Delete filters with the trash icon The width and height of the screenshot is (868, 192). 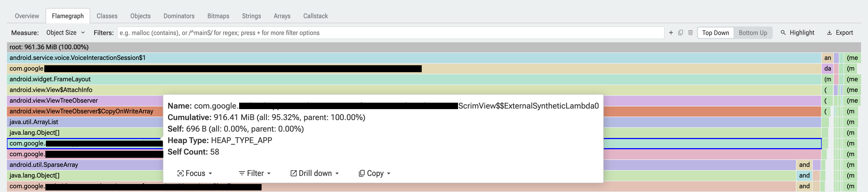pos(691,33)
